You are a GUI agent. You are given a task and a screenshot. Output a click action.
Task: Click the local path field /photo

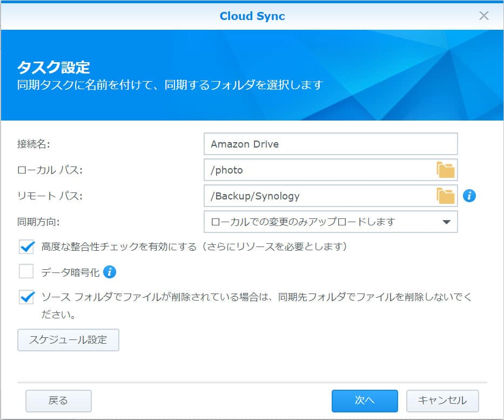[x=331, y=170]
